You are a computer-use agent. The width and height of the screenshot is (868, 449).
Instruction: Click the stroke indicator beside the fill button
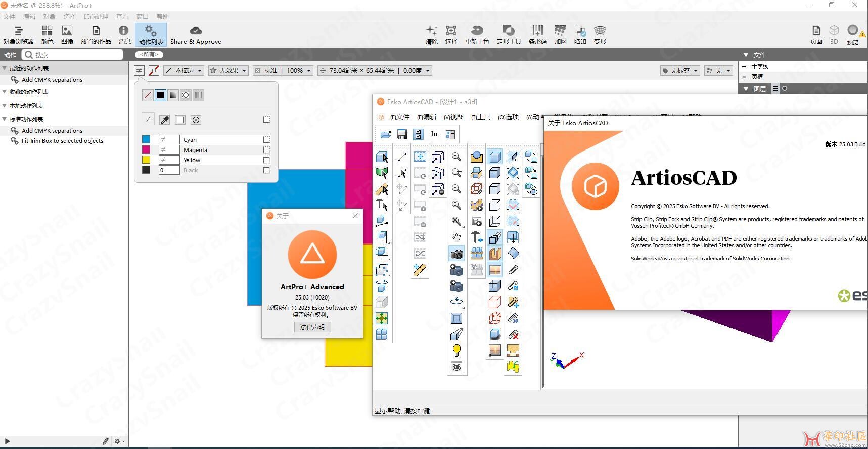pos(154,71)
